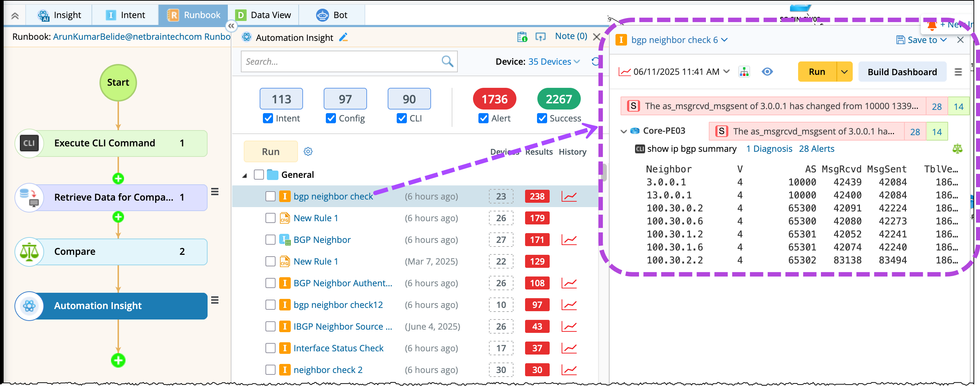The width and height of the screenshot is (980, 386).
Task: Open the 35 Devices dropdown
Action: pyautogui.click(x=554, y=61)
